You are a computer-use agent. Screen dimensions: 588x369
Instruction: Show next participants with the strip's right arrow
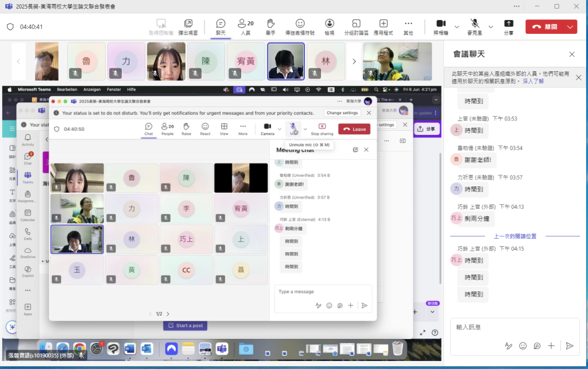point(354,61)
